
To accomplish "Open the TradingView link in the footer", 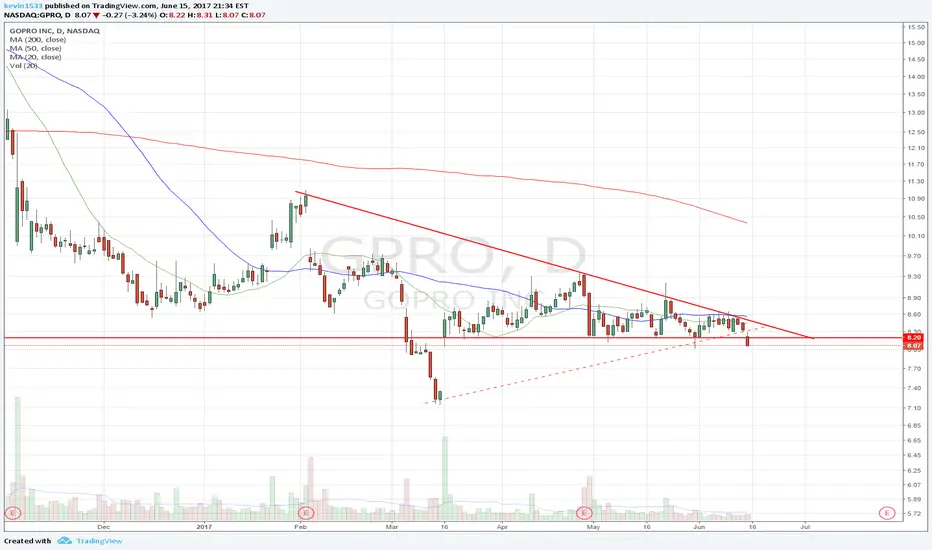I will coord(99,541).
